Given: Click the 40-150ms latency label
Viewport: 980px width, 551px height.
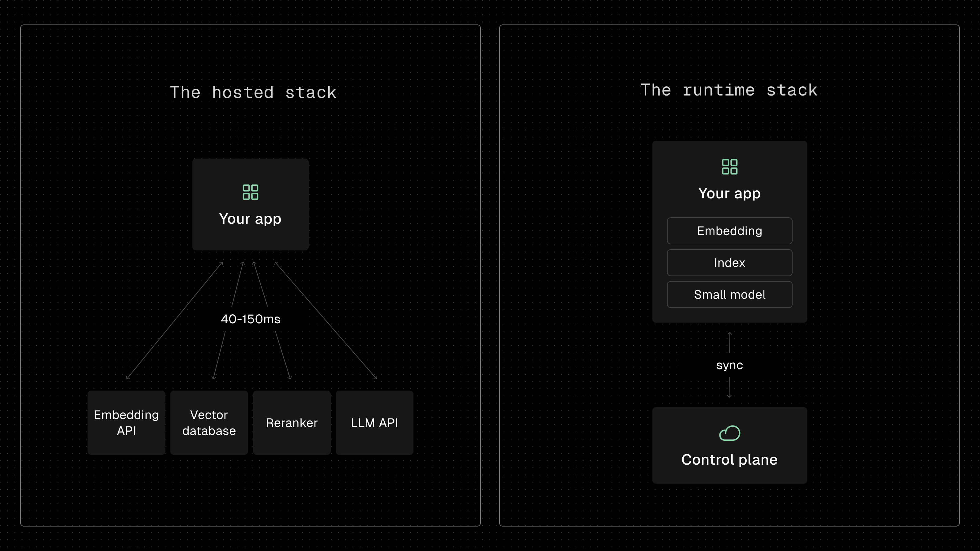Looking at the screenshot, I should tap(250, 319).
